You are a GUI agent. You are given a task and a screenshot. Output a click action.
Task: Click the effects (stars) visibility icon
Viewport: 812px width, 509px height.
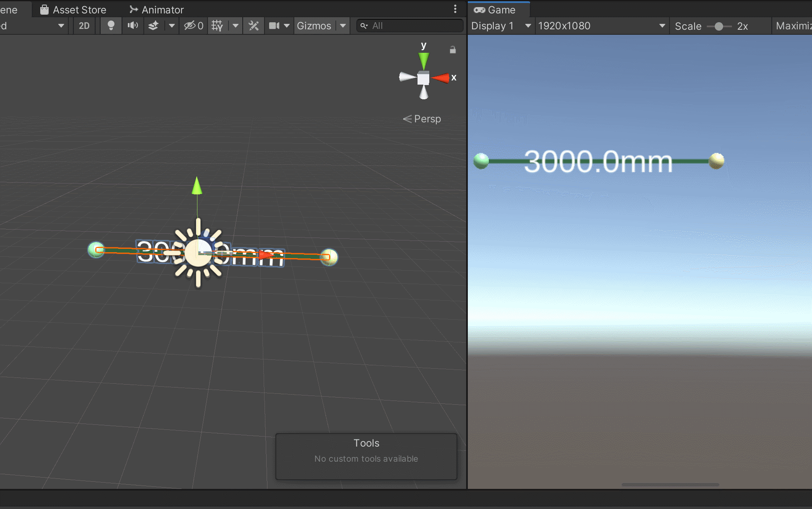point(153,26)
